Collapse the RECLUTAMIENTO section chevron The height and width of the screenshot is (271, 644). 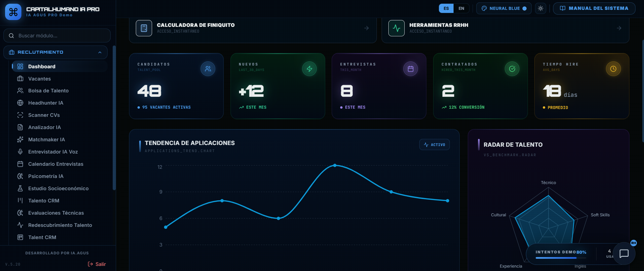100,52
